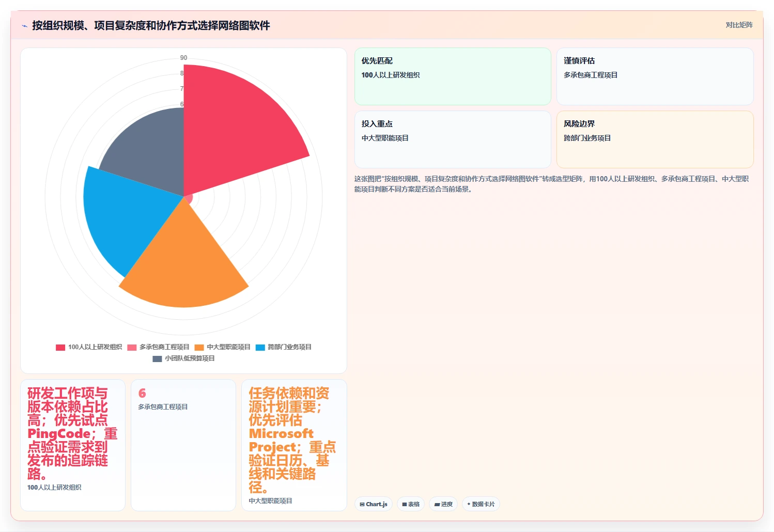Click 100人以上研发组织 text in 优先匹配 card

coord(391,75)
